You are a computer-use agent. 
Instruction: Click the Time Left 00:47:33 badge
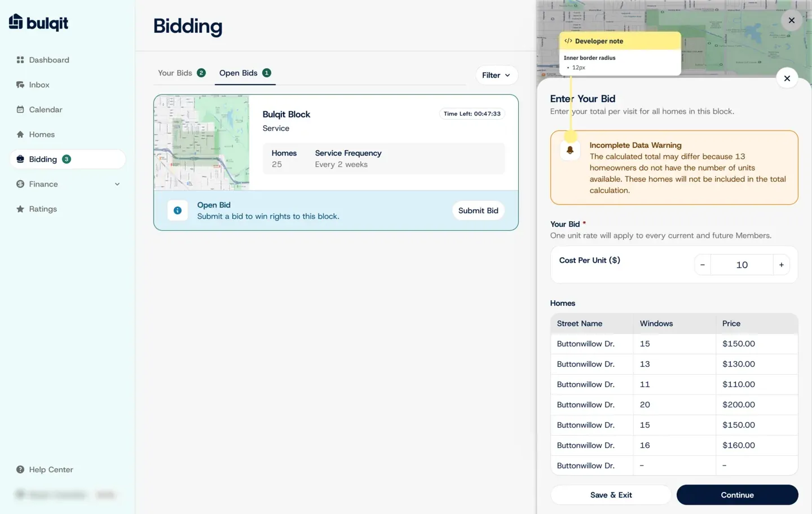[472, 113]
